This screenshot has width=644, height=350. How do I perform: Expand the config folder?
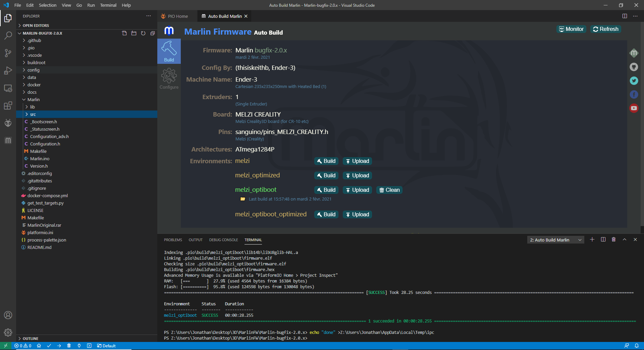pyautogui.click(x=87, y=70)
